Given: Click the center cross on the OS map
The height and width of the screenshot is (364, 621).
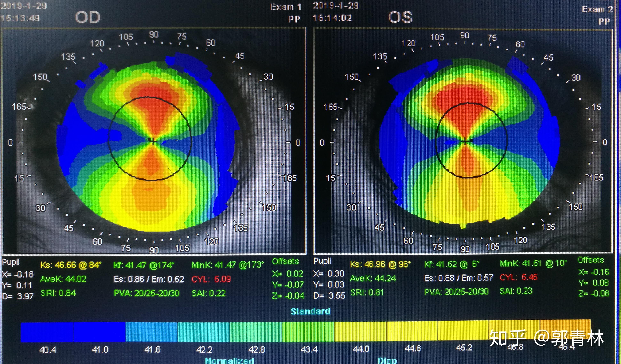Looking at the screenshot, I should click(465, 141).
